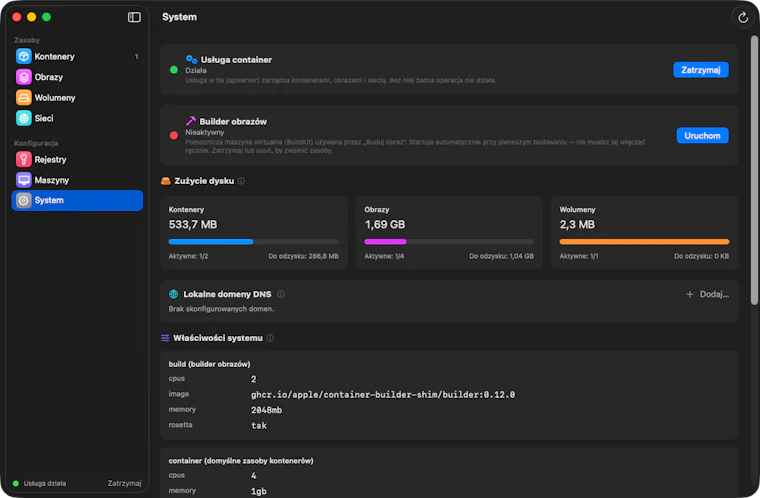Click the green dot beside Usługa działa
Viewport: 760px width, 498px height.
click(16, 483)
